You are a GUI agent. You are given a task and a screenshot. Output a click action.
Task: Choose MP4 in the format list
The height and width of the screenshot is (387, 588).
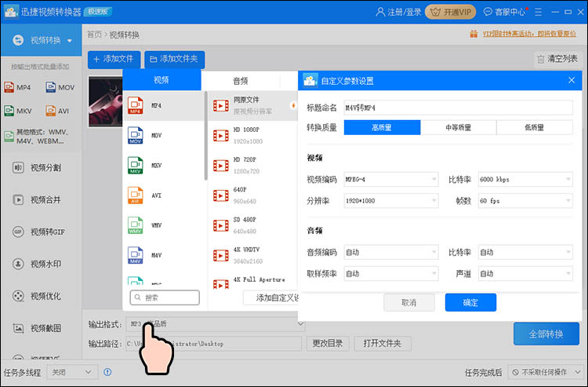[163, 105]
